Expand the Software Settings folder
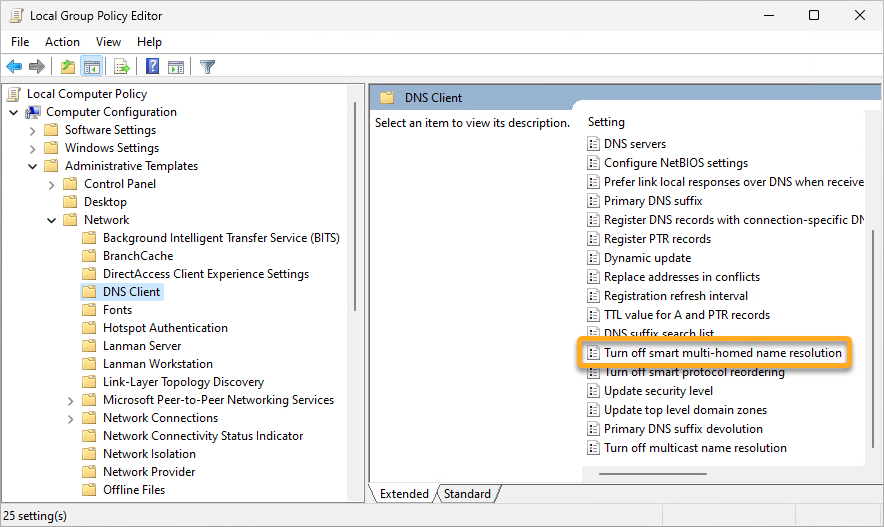The image size is (884, 527). click(33, 130)
